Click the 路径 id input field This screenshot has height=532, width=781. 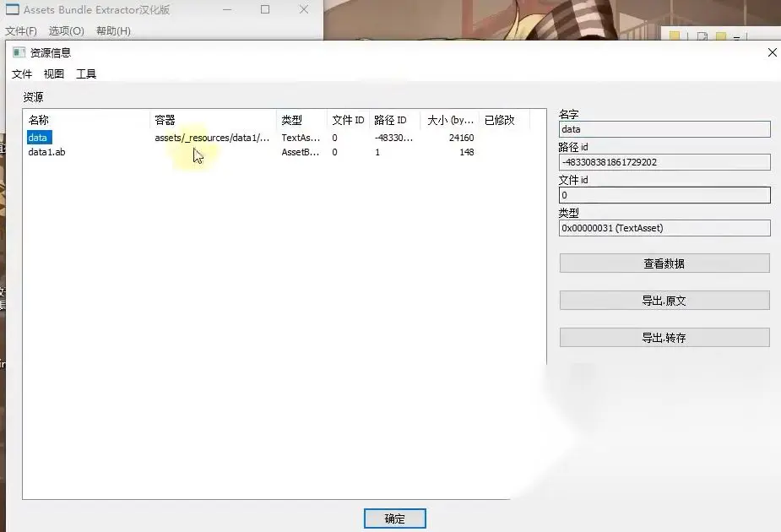coord(664,162)
